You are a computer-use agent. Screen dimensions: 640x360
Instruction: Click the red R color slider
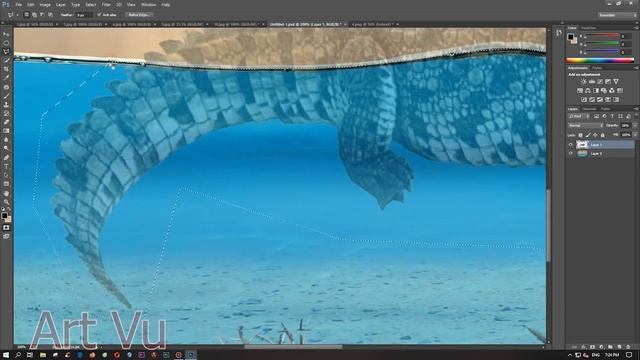[602, 36]
